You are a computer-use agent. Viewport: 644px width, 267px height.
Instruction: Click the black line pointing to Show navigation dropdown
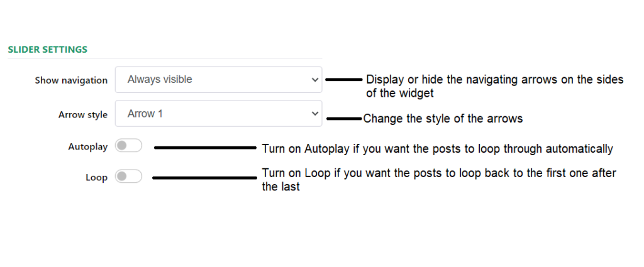[343, 80]
